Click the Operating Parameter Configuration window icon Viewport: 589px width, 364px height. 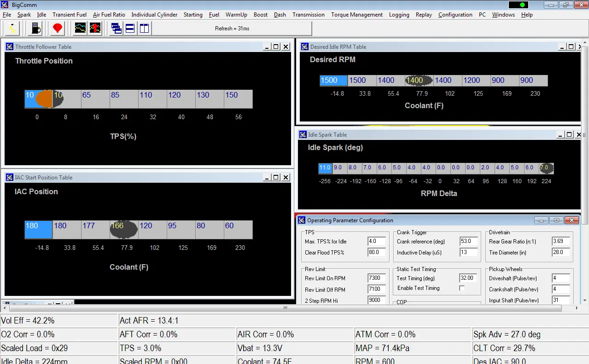click(x=302, y=220)
